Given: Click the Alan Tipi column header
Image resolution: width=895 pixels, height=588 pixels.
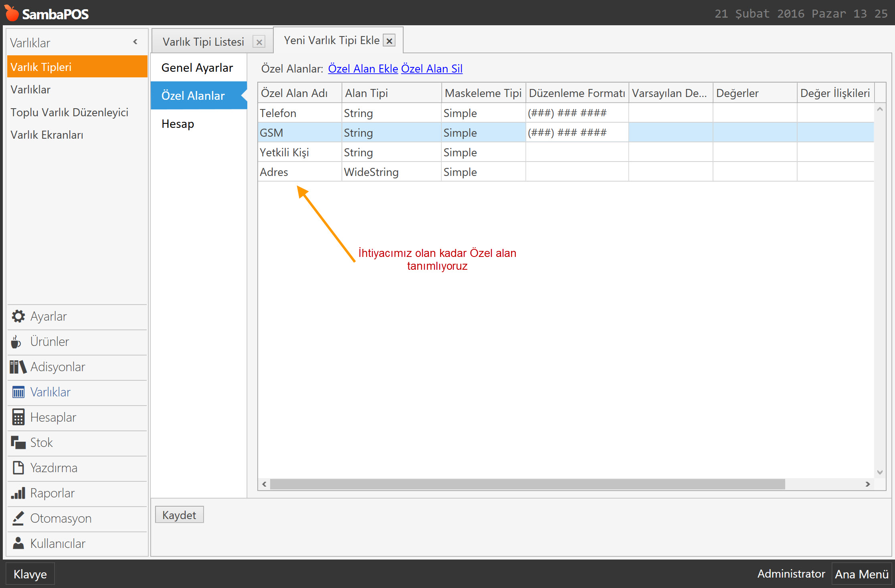Looking at the screenshot, I should coord(392,93).
